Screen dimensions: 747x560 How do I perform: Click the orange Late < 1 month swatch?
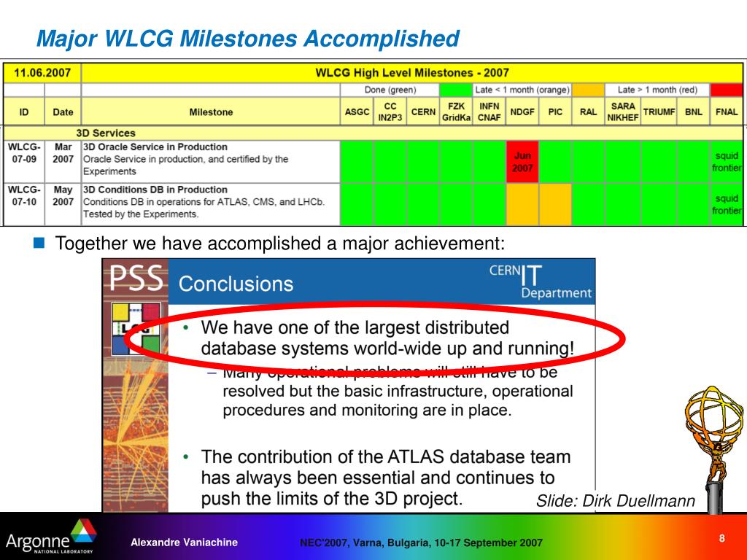coord(588,90)
